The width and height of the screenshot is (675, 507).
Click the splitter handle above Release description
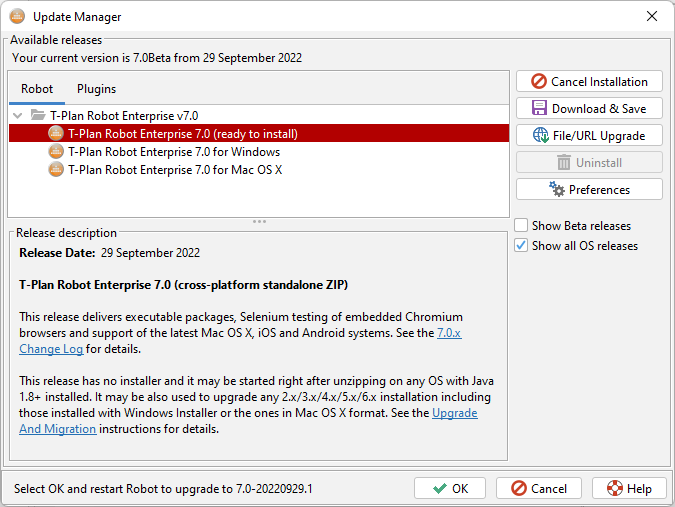pyautogui.click(x=259, y=221)
